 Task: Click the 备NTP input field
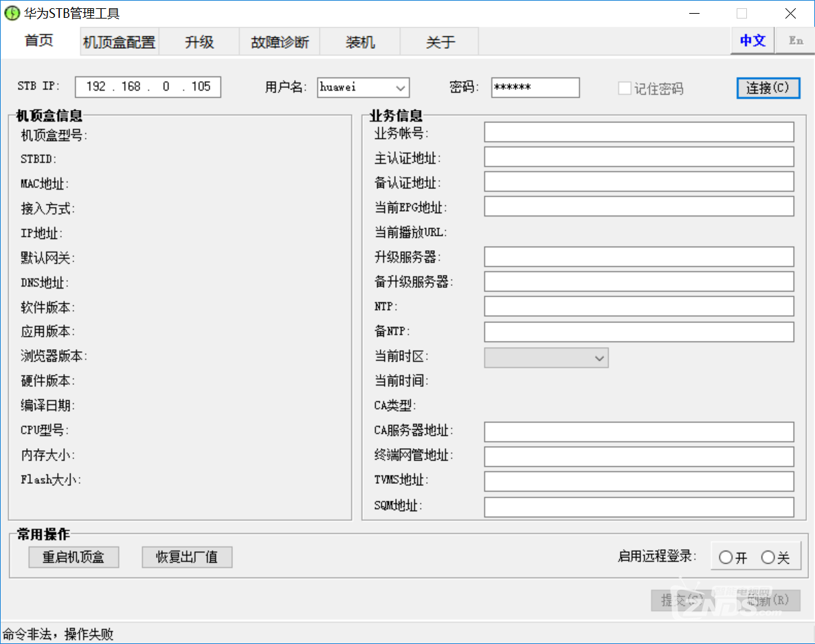tap(639, 331)
